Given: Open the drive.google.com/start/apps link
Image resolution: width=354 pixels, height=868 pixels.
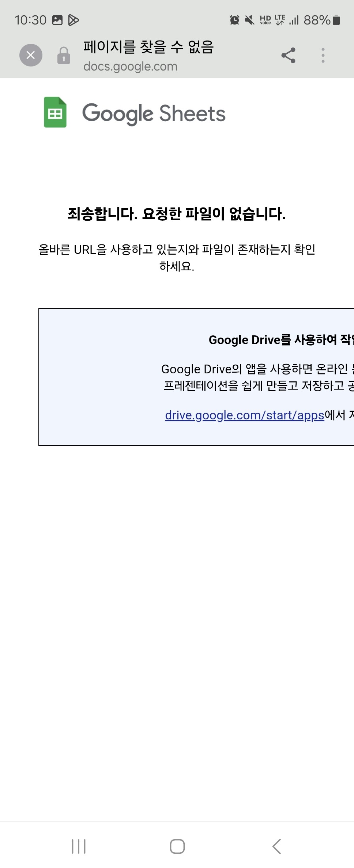Looking at the screenshot, I should point(245,415).
